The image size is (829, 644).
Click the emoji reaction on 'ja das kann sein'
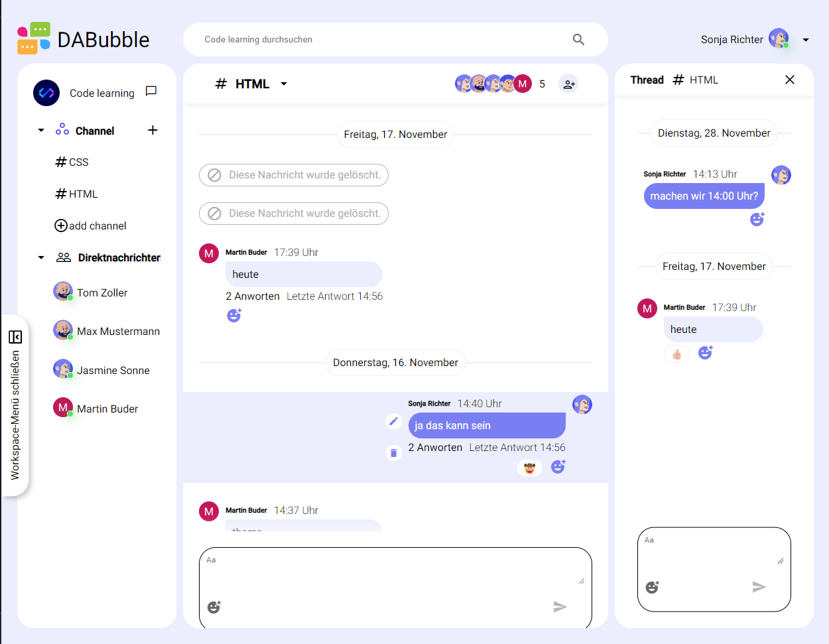529,468
